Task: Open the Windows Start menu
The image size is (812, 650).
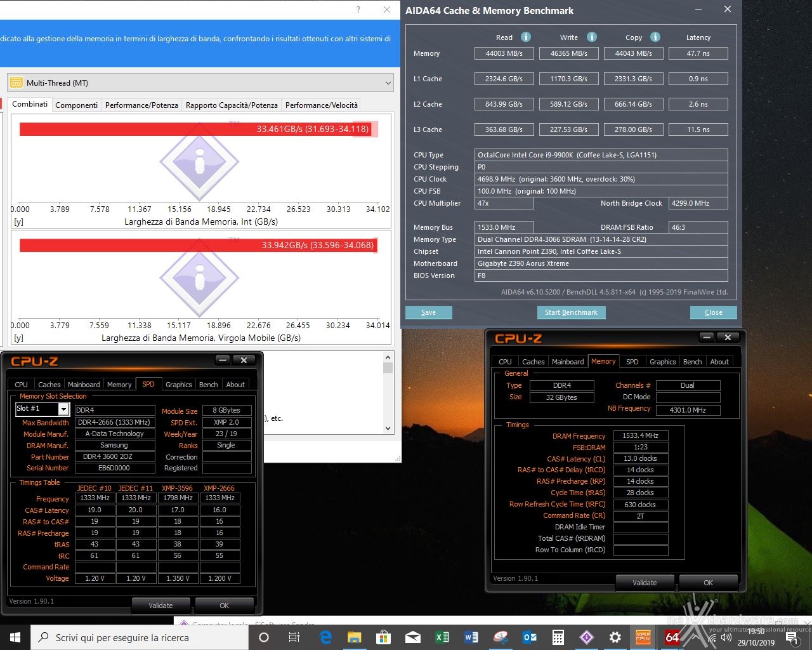Action: [x=15, y=637]
